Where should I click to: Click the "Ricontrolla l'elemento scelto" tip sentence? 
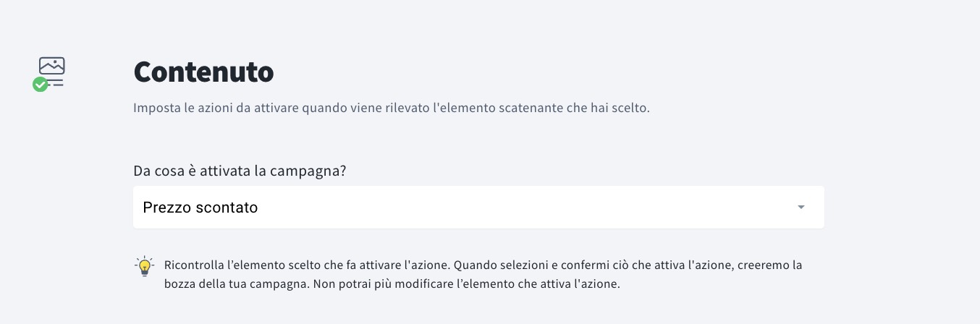[x=304, y=265]
